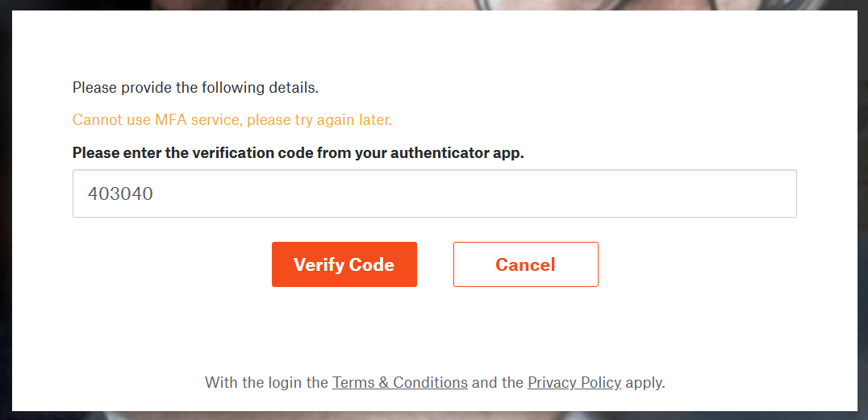
Task: Click the orange MFA service error message
Action: pyautogui.click(x=232, y=119)
